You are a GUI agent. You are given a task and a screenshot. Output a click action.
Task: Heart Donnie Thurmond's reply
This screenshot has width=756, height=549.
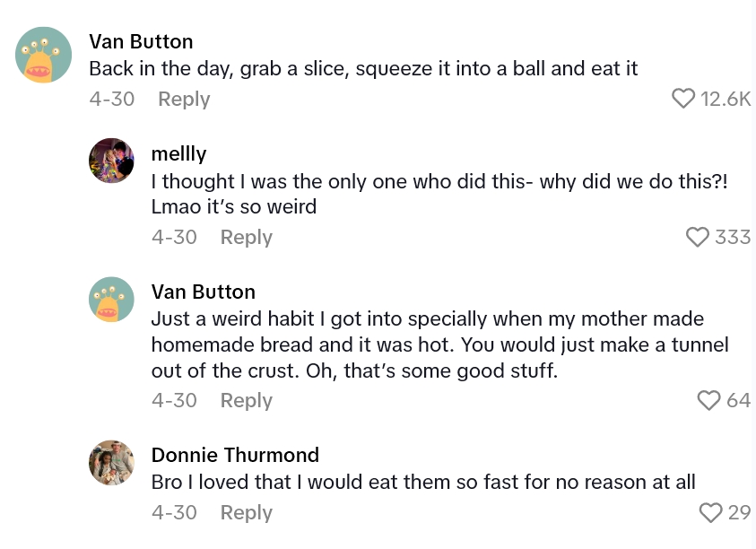pos(710,512)
